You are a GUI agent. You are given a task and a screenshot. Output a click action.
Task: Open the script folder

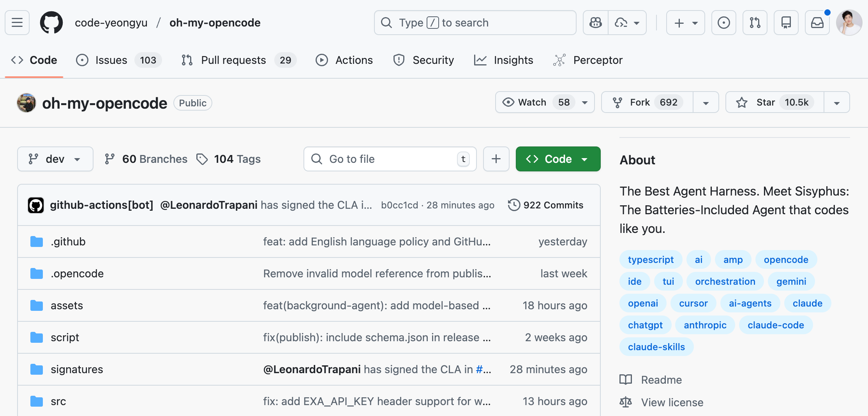pos(65,337)
